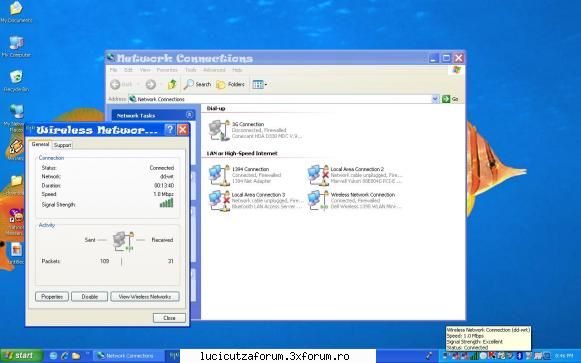Open the folder icon in Quick Launch
The width and height of the screenshot is (581, 363).
pyautogui.click(x=76, y=356)
